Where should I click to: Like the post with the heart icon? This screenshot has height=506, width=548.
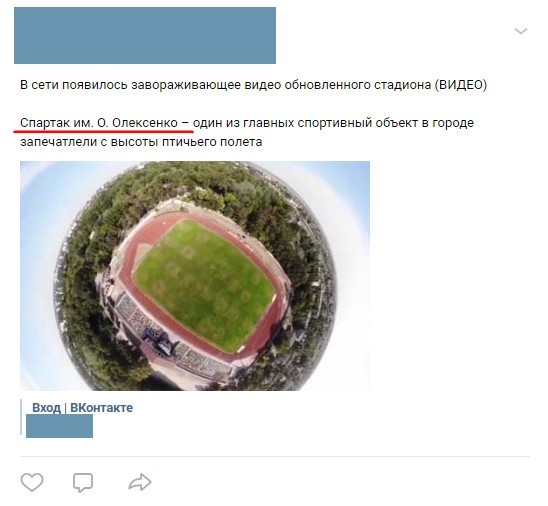click(32, 482)
